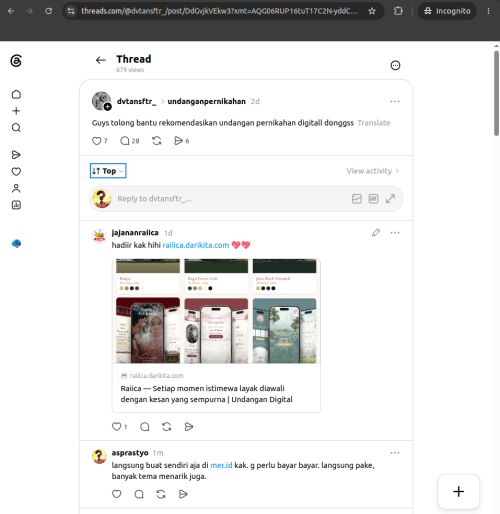The image size is (500, 514).
Task: Open the circled more options icon
Action: [395, 65]
